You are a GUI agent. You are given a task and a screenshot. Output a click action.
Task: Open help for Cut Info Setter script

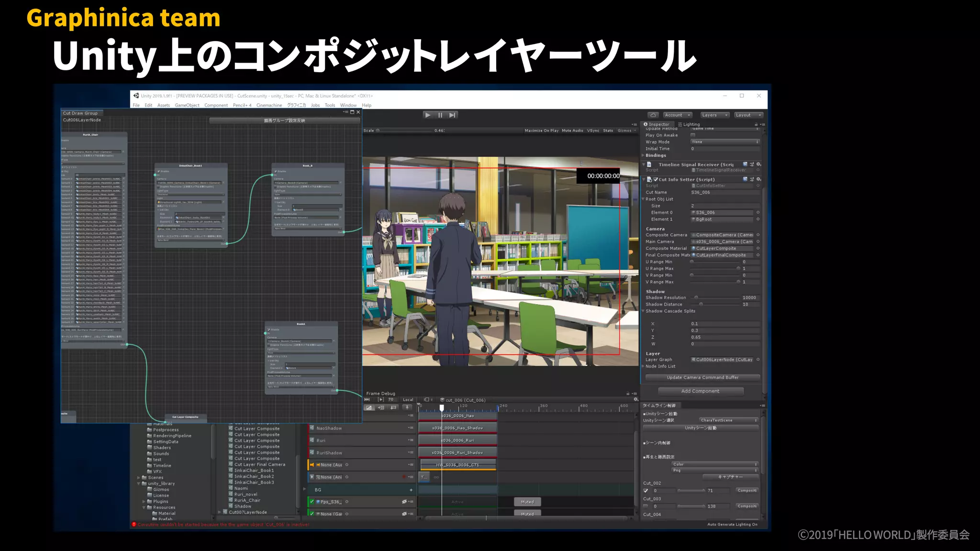pos(745,179)
